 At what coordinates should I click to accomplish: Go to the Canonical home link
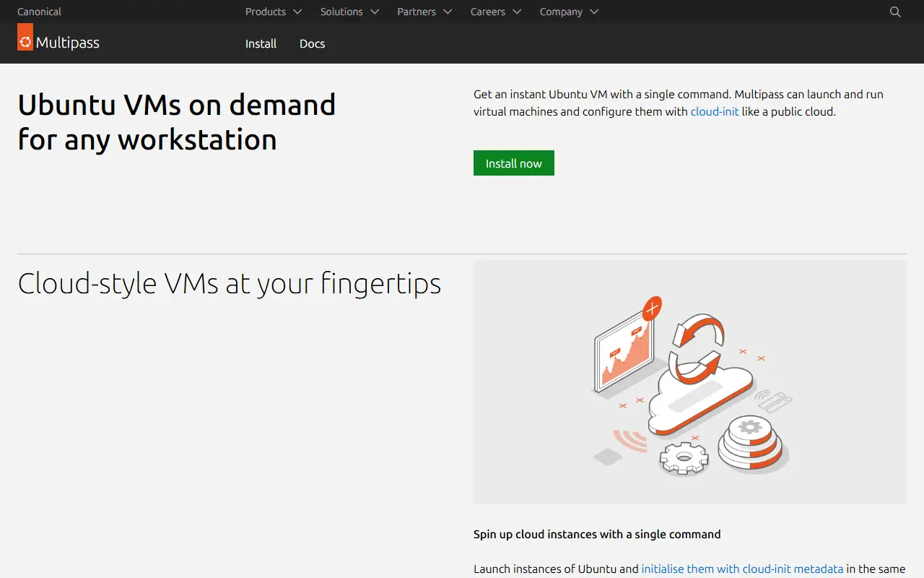pyautogui.click(x=39, y=12)
